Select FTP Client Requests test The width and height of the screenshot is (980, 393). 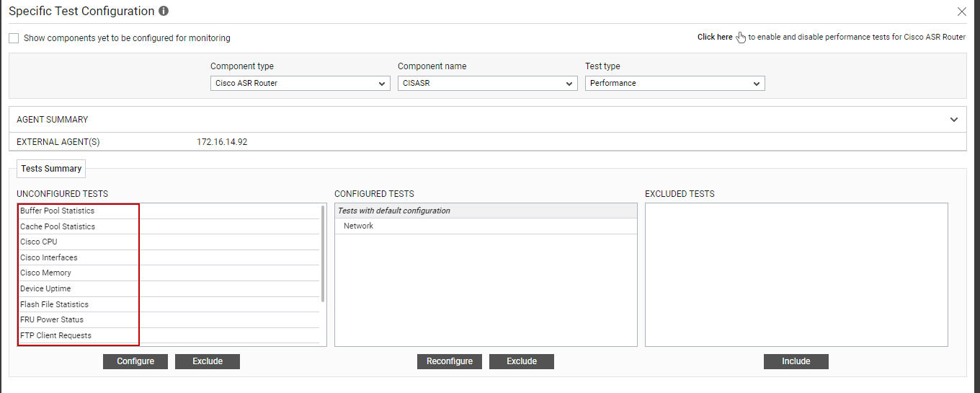click(x=169, y=335)
